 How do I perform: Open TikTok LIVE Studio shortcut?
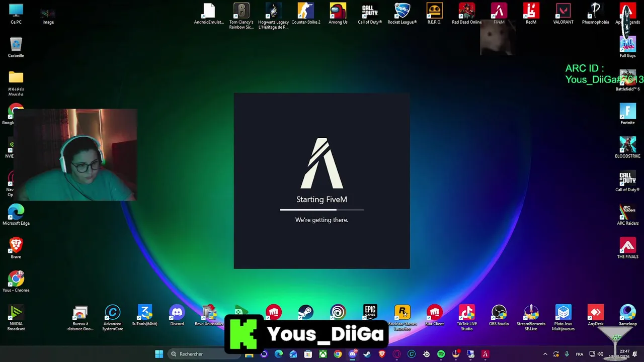[x=467, y=318]
